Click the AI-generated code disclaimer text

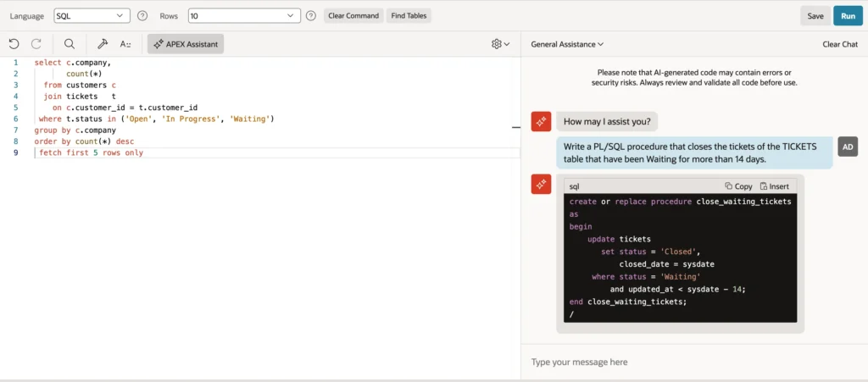coord(694,77)
